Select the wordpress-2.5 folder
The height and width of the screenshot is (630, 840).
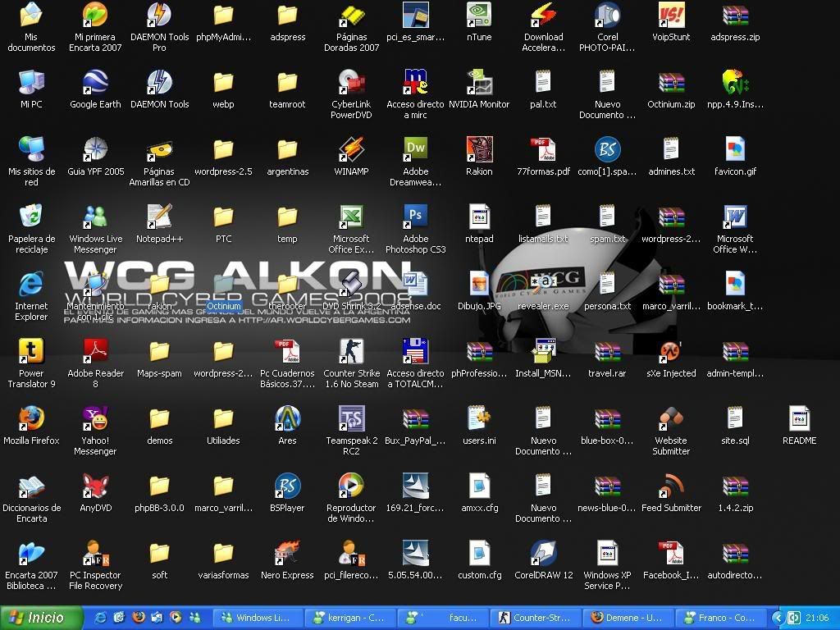[223, 149]
